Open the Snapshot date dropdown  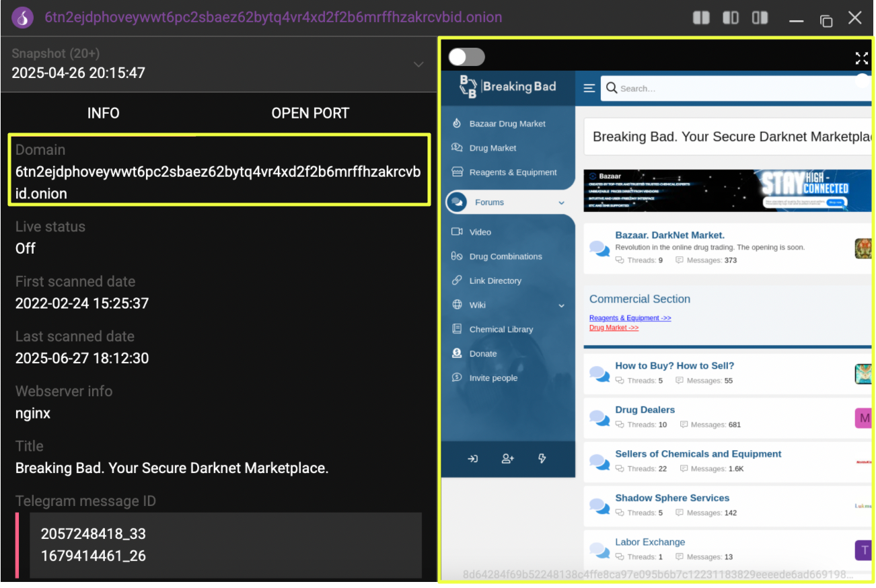point(418,65)
